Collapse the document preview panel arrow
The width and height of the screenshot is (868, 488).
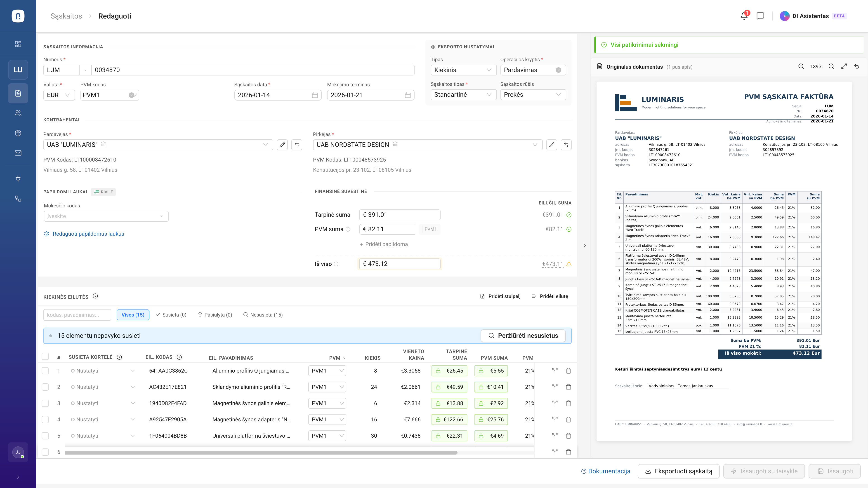[585, 246]
